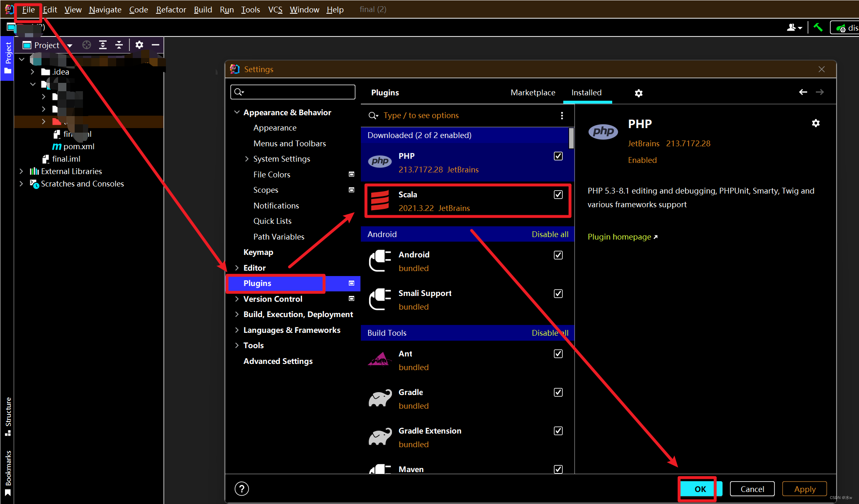
Task: Open the VCS menu
Action: (275, 10)
